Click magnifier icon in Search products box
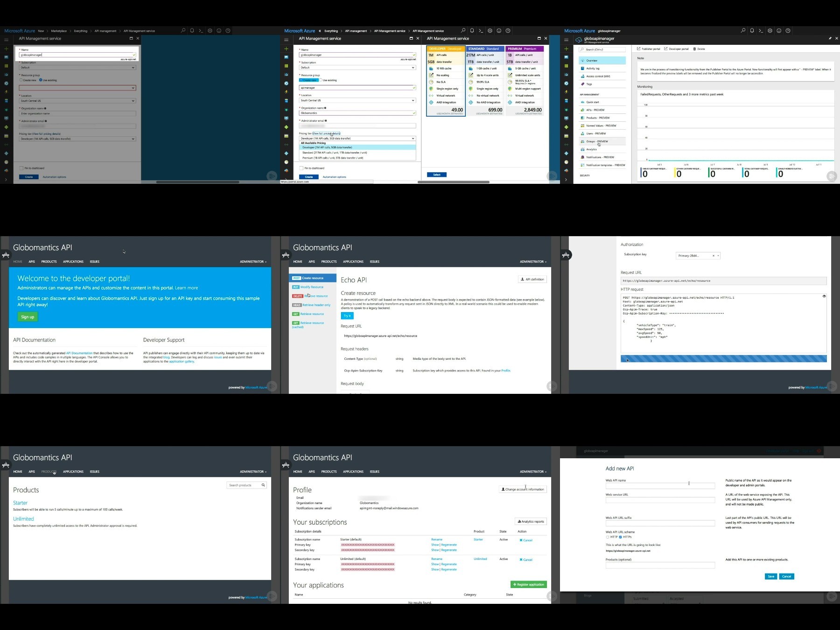 263,485
